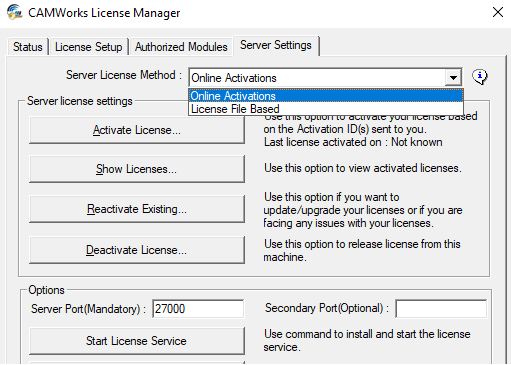Click 'Use this option to view activated licenses.' text
The width and height of the screenshot is (511, 365).
(x=363, y=168)
